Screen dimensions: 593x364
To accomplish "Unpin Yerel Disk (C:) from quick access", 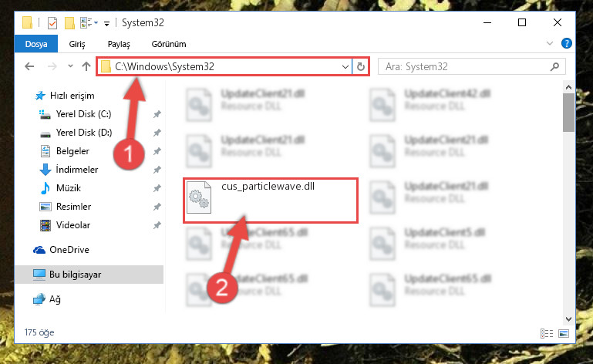I will point(157,114).
